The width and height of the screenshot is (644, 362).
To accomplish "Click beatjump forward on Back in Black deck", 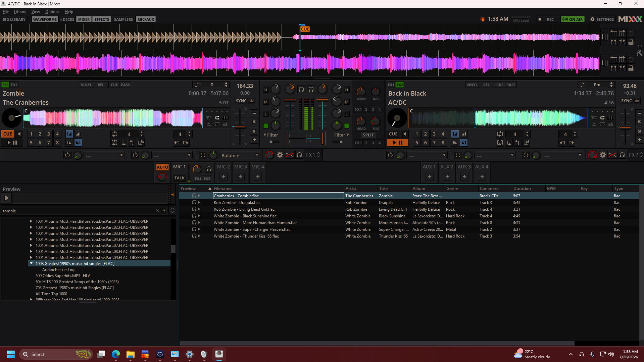I will 571,143.
